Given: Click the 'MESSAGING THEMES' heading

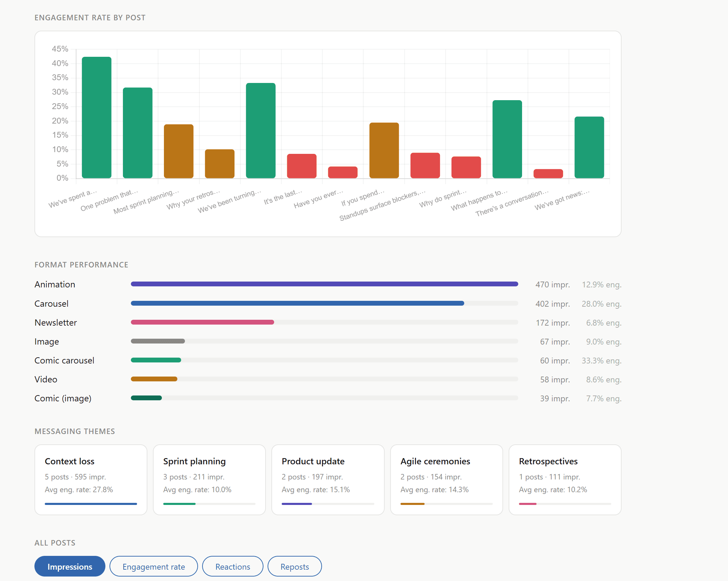Looking at the screenshot, I should tap(75, 431).
